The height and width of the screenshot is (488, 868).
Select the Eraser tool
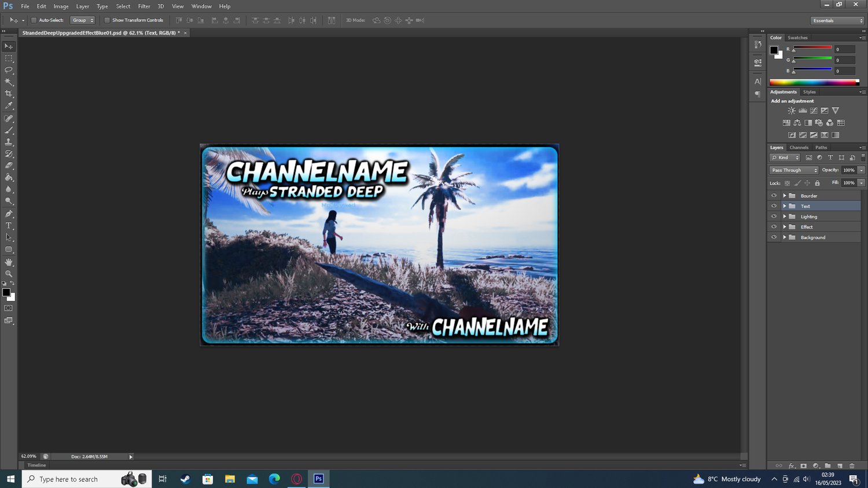point(9,166)
